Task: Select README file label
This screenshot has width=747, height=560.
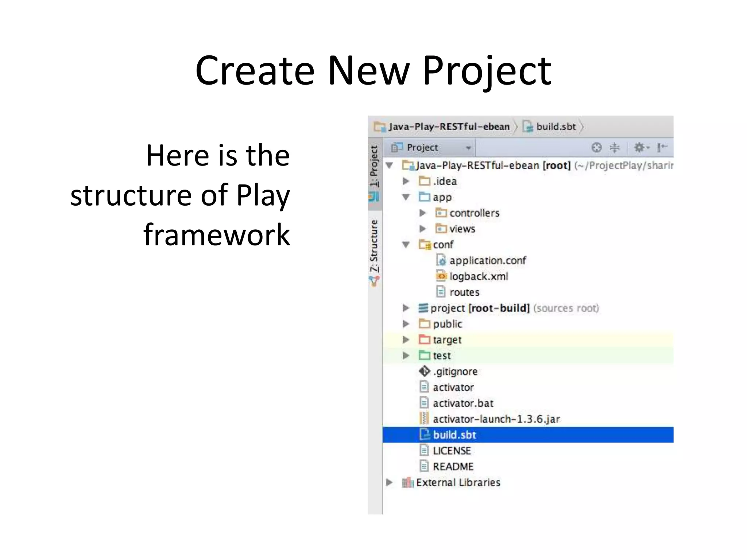Action: point(453,467)
